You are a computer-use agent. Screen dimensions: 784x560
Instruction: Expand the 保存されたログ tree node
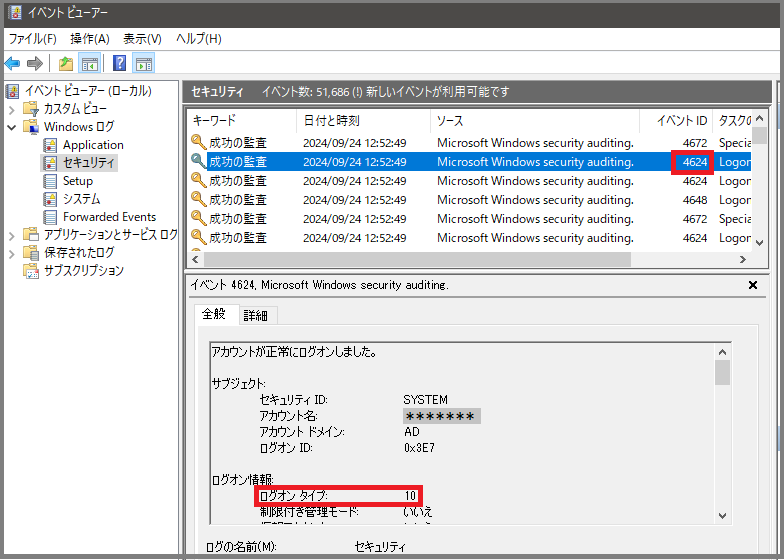[12, 253]
